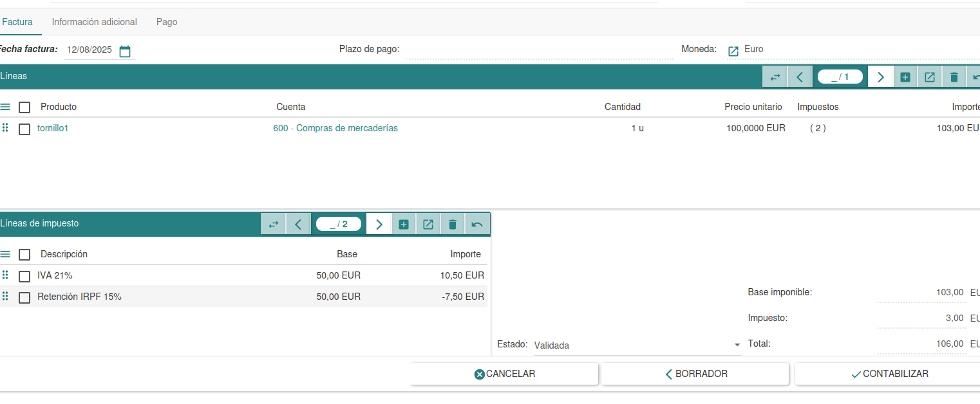
Task: Add new line in Líneas toolbar
Action: (x=905, y=77)
